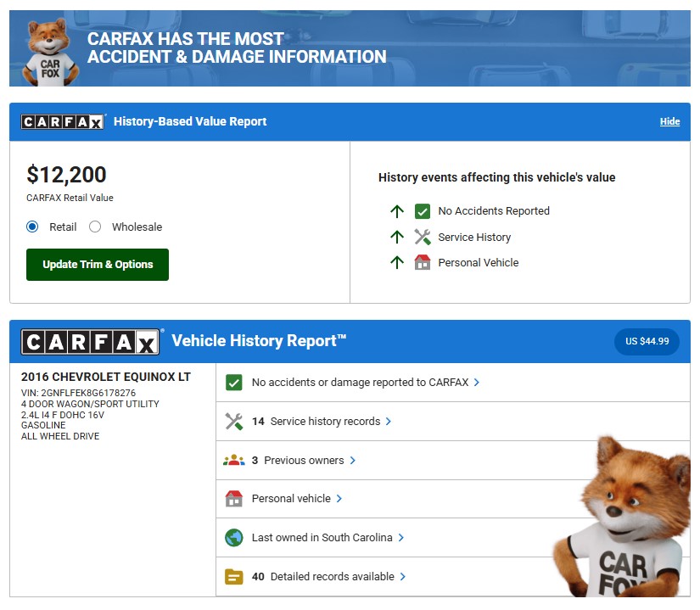Click the US $44.99 price button
Image resolution: width=700 pixels, height=610 pixels.
point(647,342)
